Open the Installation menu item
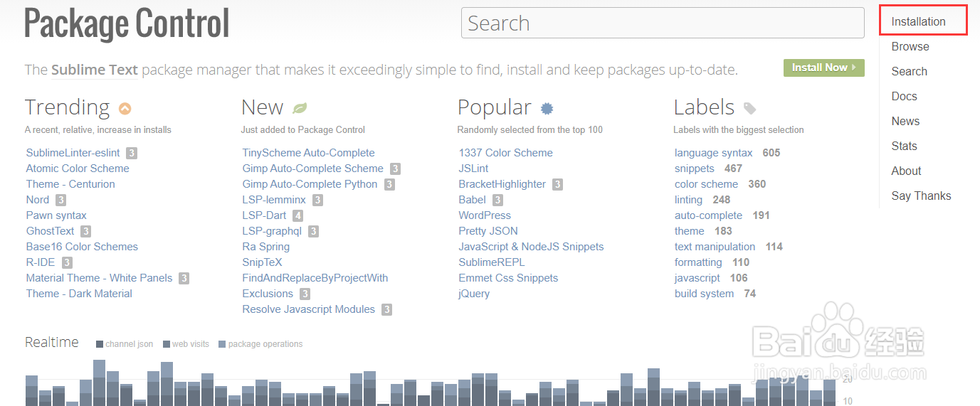Screen dimensions: 980x406 918,21
